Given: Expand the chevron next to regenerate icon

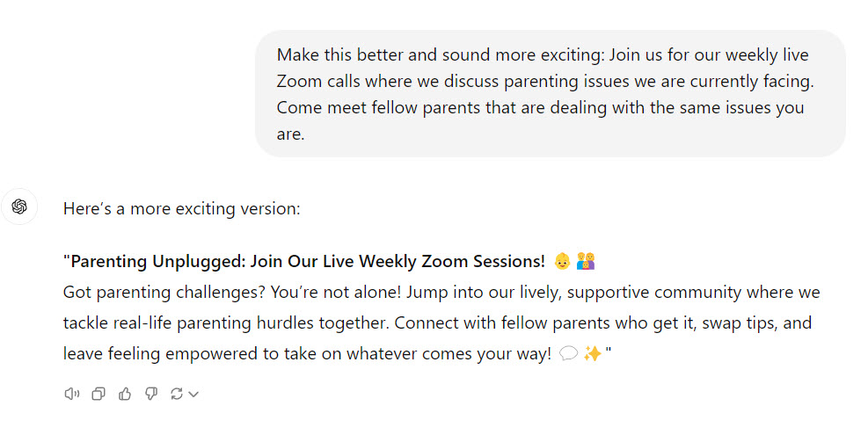Looking at the screenshot, I should point(193,395).
